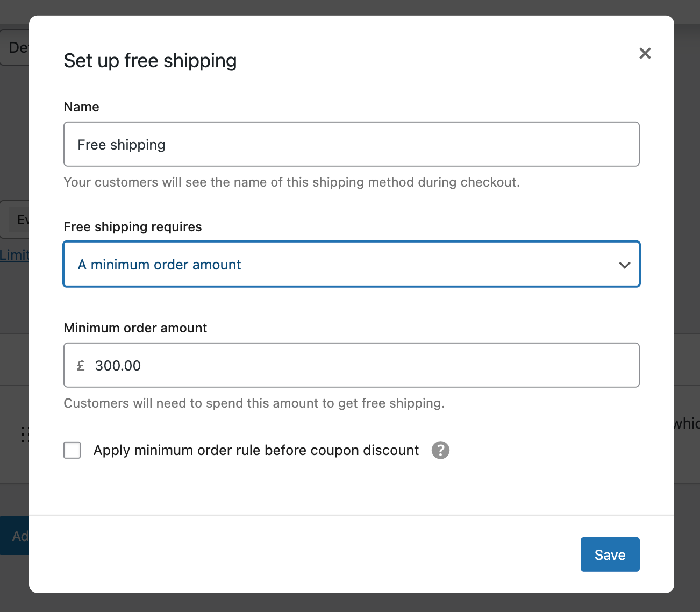
Task: Click the partially hidden 'Limit' link
Action: click(15, 254)
